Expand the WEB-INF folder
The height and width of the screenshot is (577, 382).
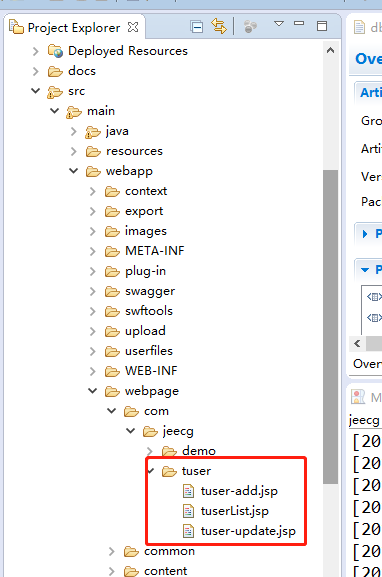click(x=93, y=371)
